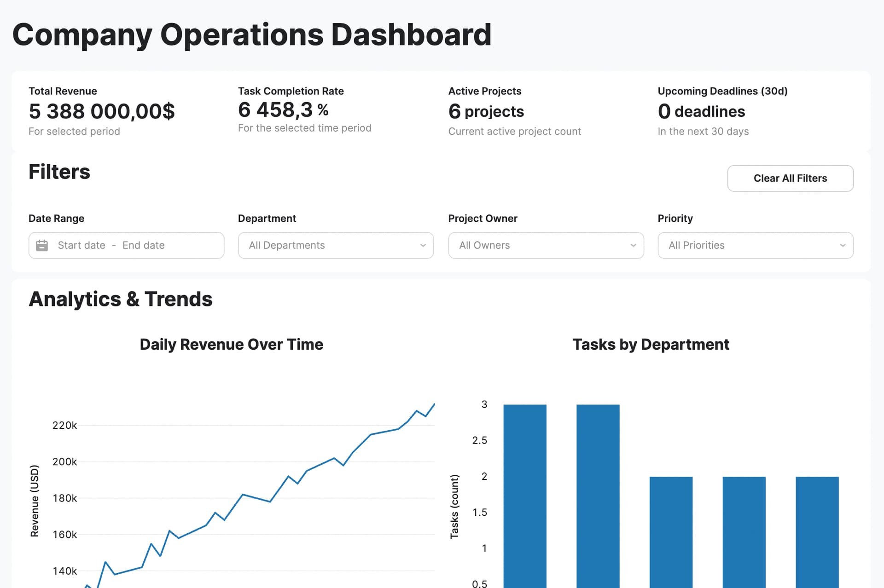The width and height of the screenshot is (884, 588).
Task: Click the calendar icon in Date Range
Action: (42, 245)
